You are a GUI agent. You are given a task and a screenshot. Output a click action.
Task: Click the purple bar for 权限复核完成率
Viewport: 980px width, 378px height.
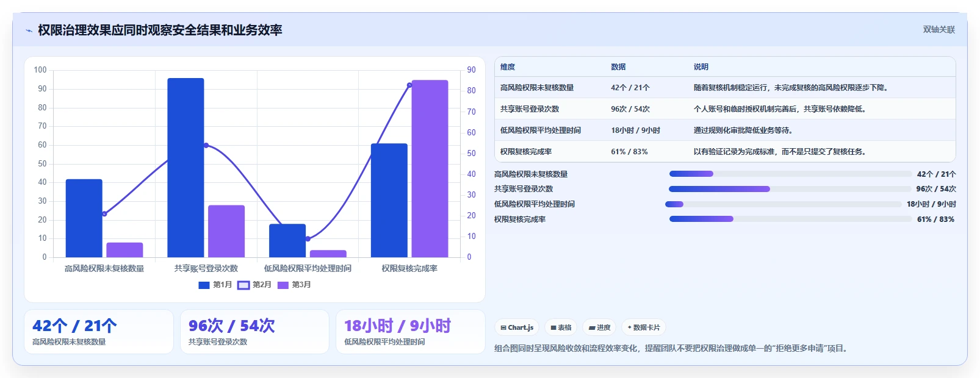pyautogui.click(x=430, y=169)
